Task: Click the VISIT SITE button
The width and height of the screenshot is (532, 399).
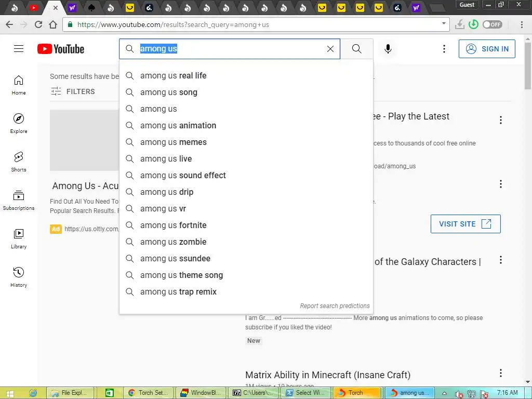Action: 465,224
